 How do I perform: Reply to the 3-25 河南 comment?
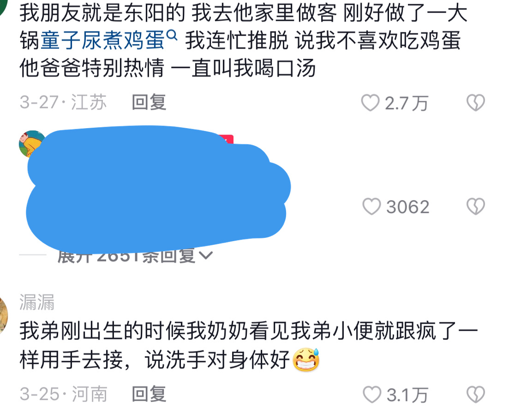click(x=149, y=394)
